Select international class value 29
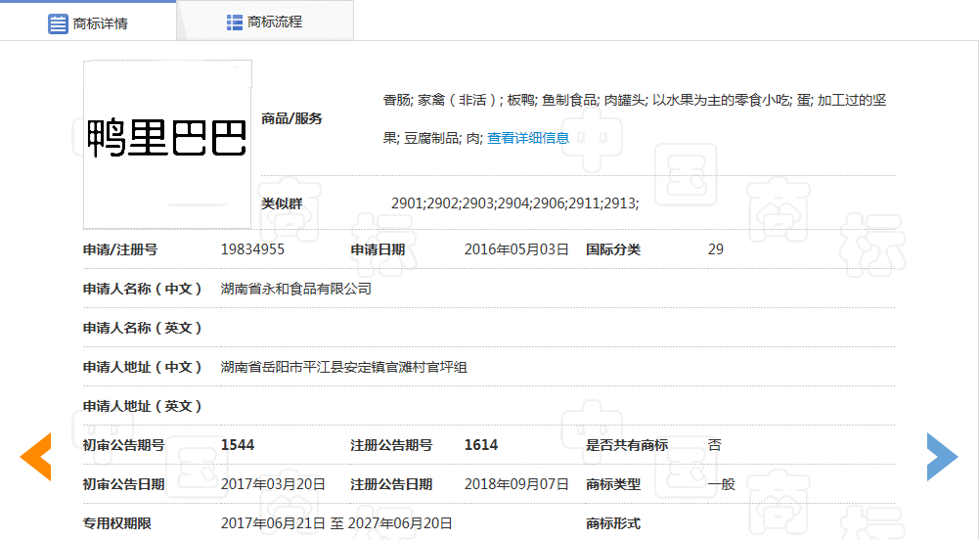This screenshot has height=540, width=980. click(716, 249)
